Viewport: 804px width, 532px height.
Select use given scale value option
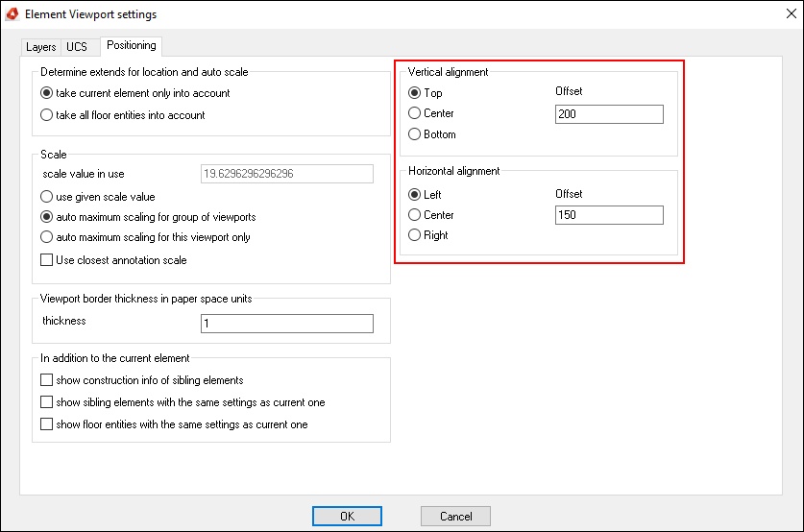(98, 197)
